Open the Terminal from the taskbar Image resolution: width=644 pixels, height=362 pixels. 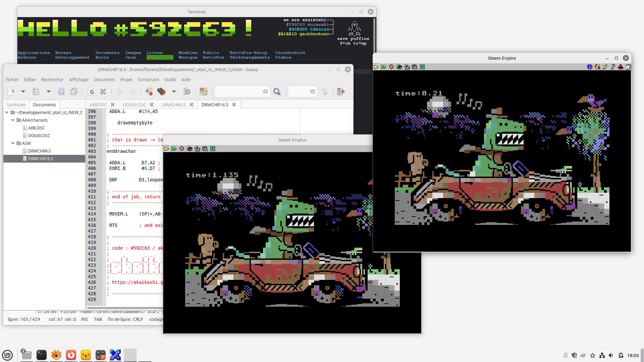[x=42, y=355]
